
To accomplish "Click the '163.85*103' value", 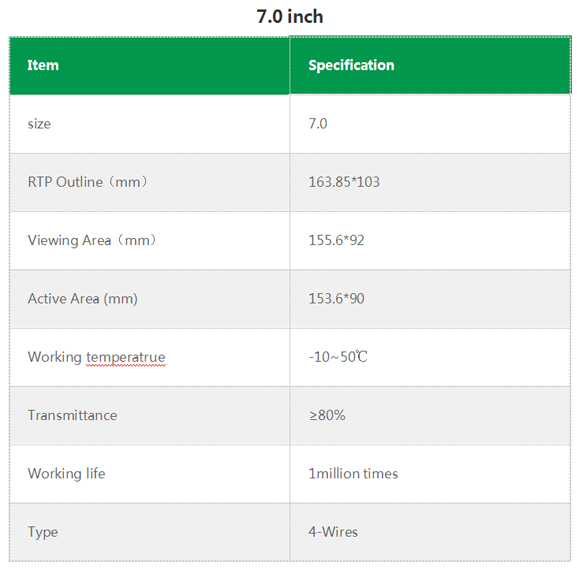I will [344, 182].
